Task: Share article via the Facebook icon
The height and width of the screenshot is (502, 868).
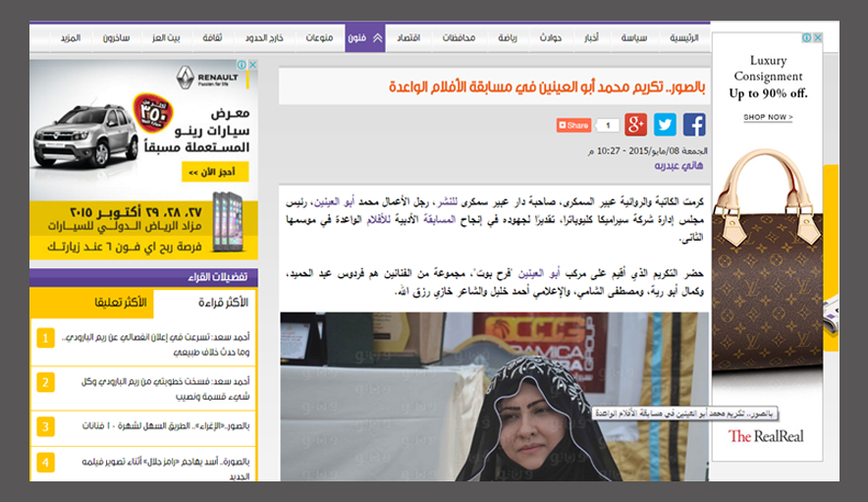Action: click(694, 125)
